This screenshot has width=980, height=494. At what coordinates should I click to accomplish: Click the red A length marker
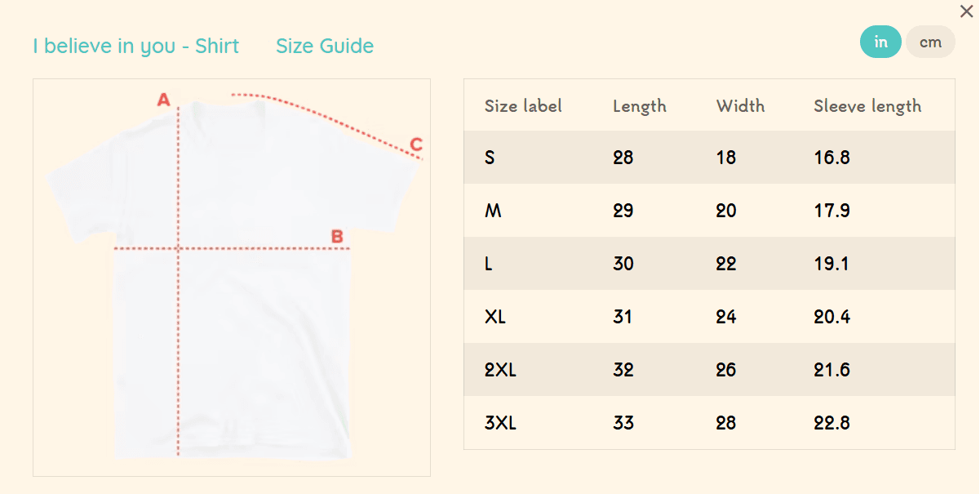163,100
